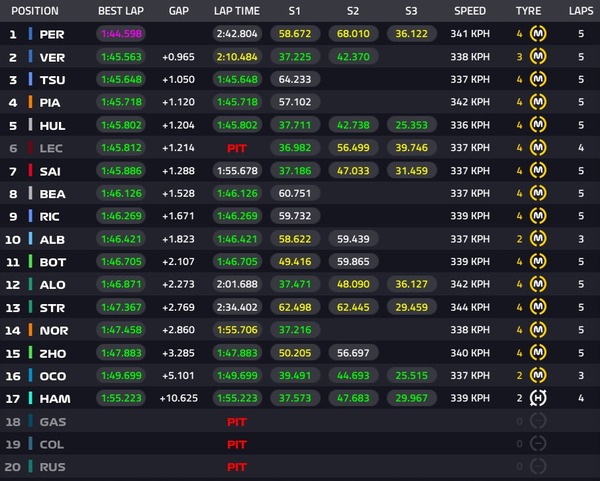Click Leclerc's medium tyre icon
This screenshot has width=600, height=481.
[x=538, y=148]
